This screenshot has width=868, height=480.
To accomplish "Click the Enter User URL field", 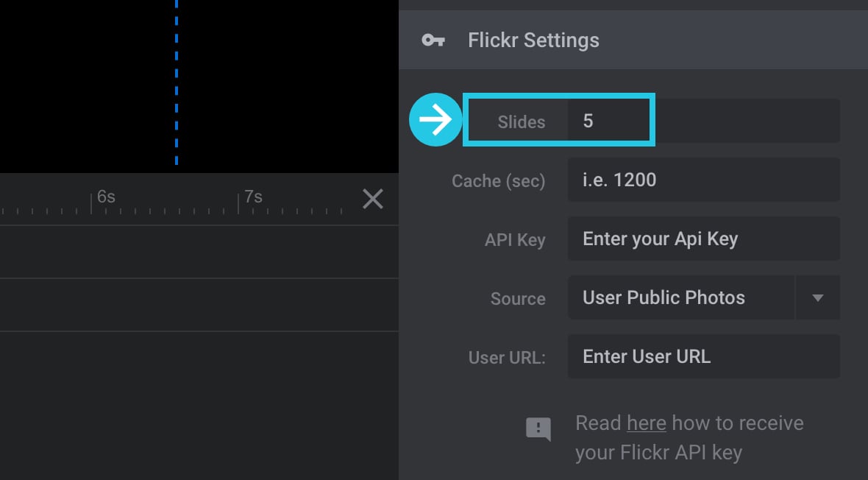I will [x=703, y=356].
